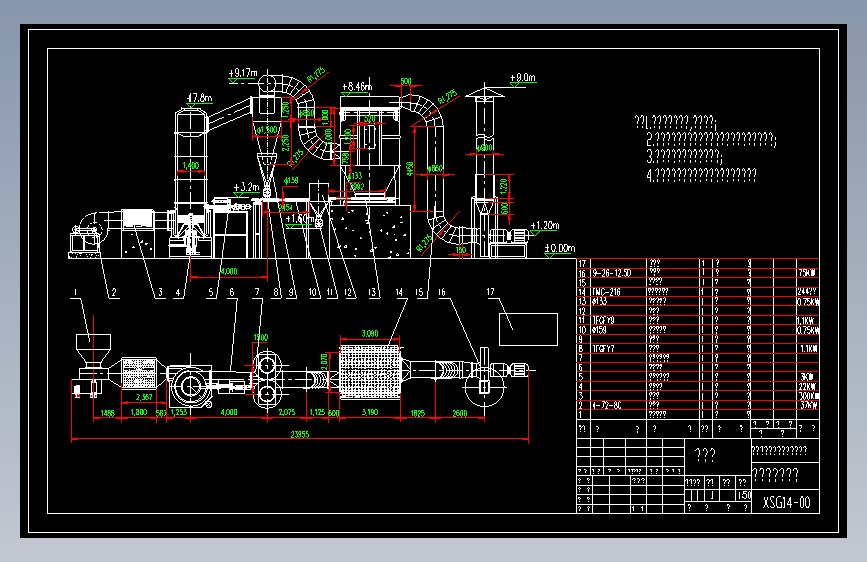Click the 1825 dimension text

point(417,413)
